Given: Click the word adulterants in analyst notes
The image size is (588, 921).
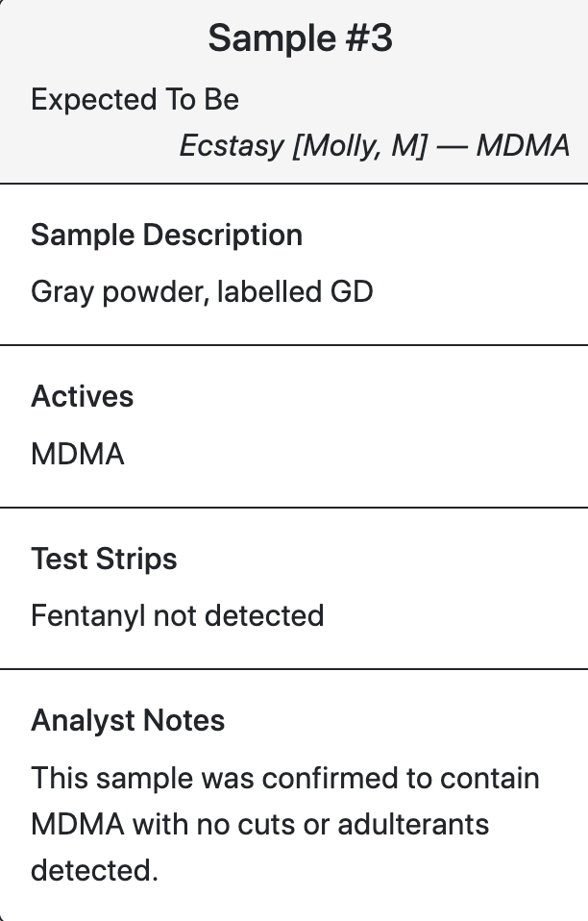Looking at the screenshot, I should [413, 824].
